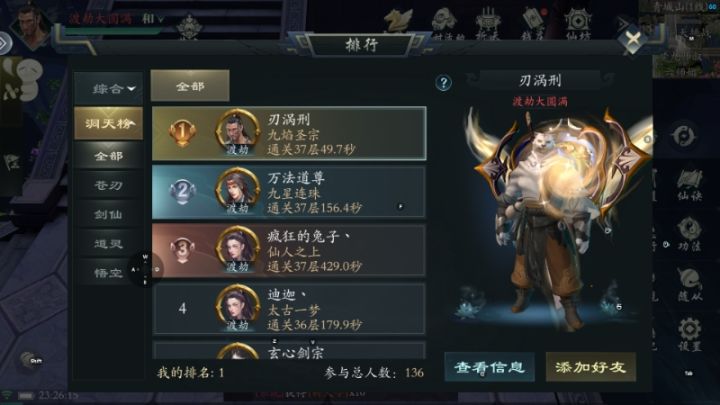Select the 剑仙 class filter tab
720x405 pixels.
click(x=109, y=214)
